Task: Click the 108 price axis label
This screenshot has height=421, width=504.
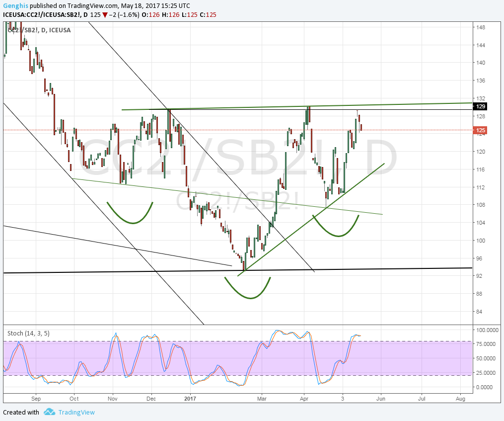Action: pyautogui.click(x=481, y=205)
